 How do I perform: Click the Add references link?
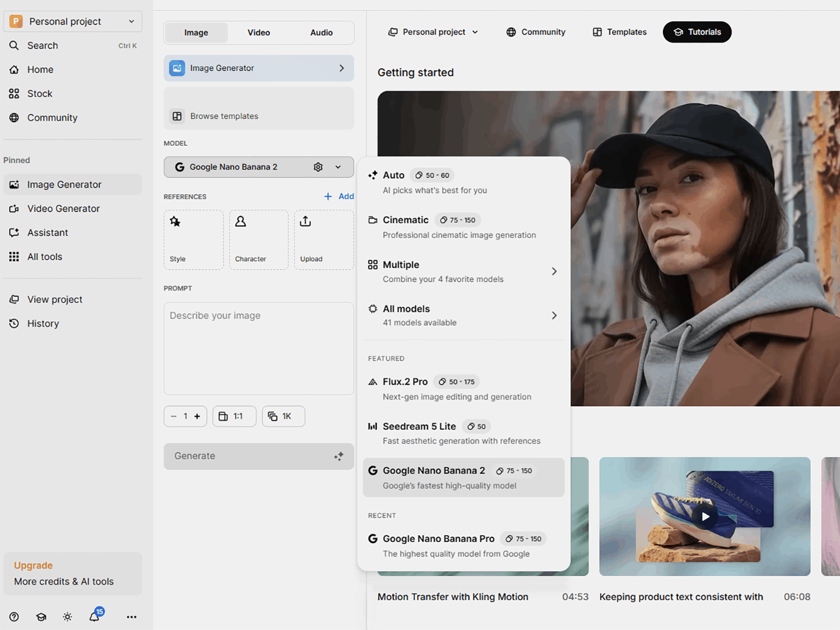click(x=339, y=196)
